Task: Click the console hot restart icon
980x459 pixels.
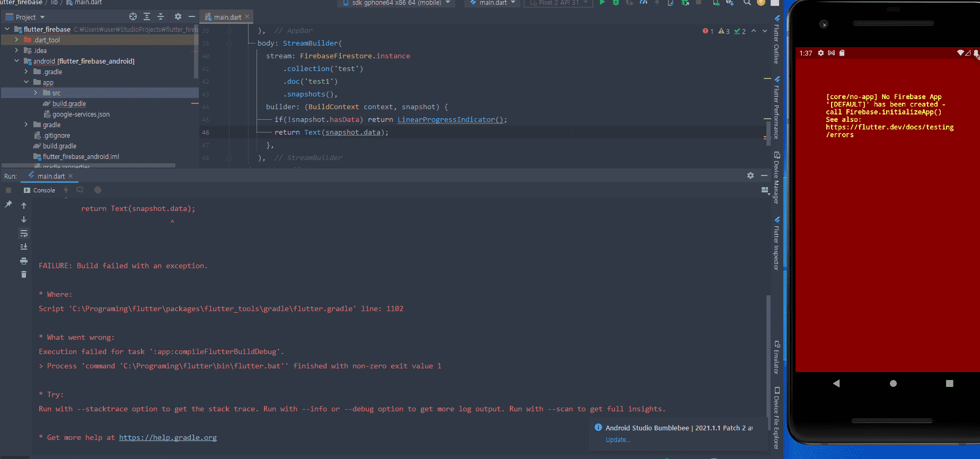Action: click(x=80, y=190)
